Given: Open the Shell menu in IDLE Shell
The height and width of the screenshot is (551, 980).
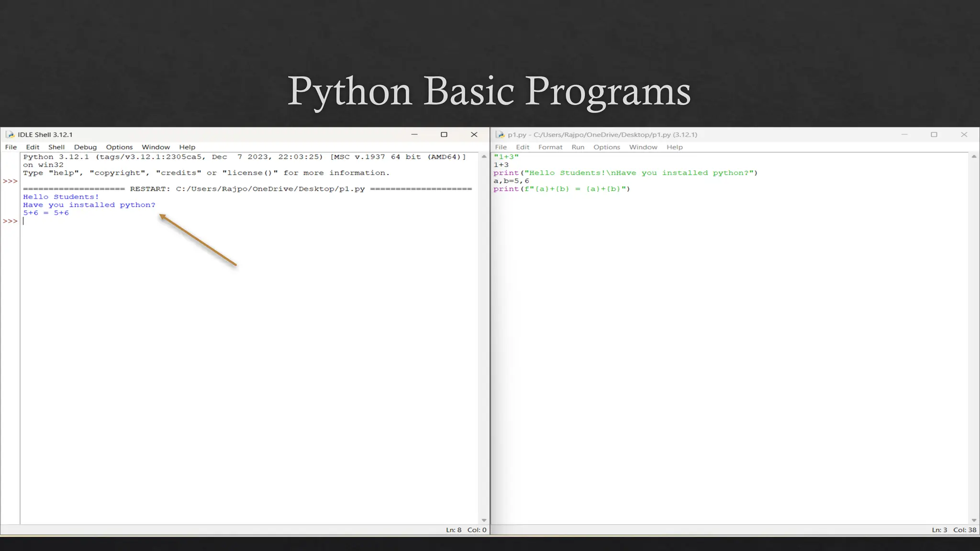Looking at the screenshot, I should [x=56, y=147].
